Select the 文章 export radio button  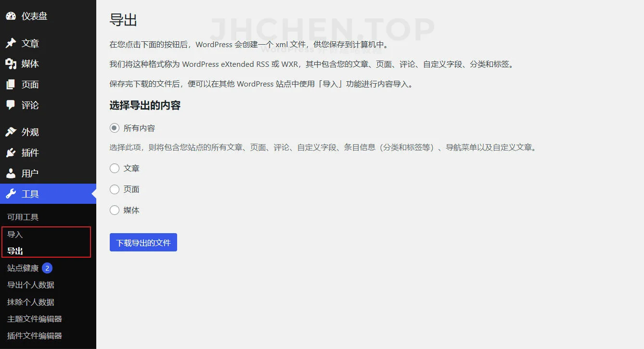point(115,168)
